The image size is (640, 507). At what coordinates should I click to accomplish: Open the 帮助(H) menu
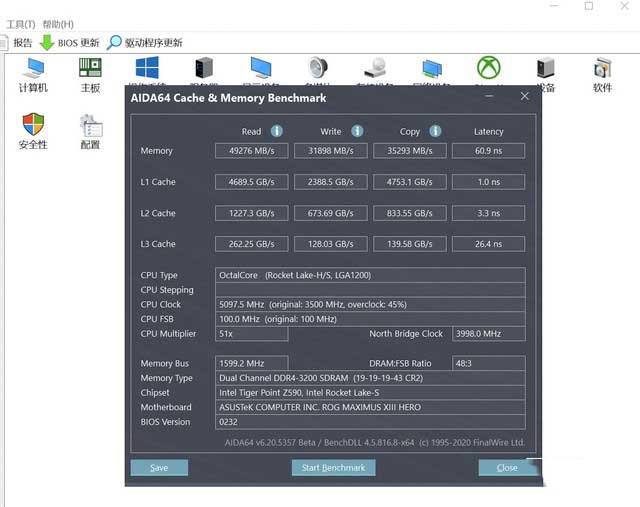(58, 24)
